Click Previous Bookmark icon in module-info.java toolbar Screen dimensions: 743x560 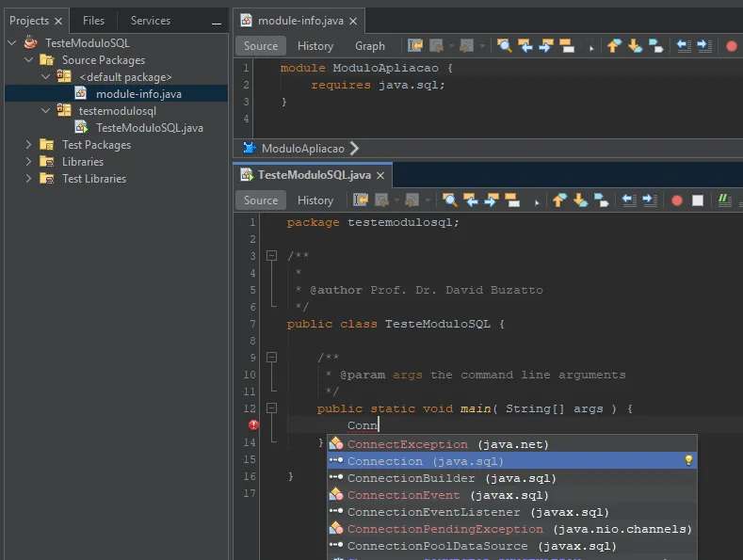click(614, 46)
